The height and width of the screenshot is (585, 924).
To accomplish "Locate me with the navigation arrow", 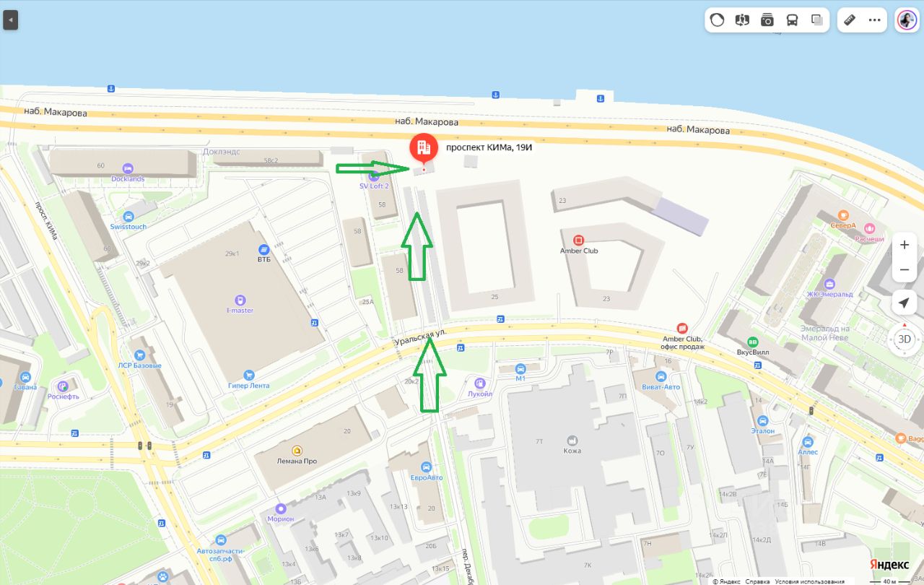I will 905,303.
